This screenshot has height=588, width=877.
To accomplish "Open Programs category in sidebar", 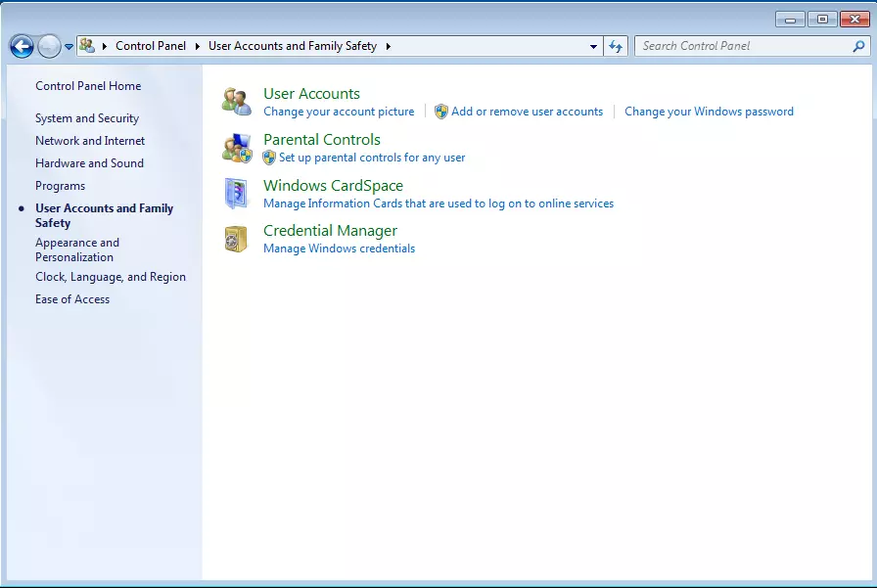I will pos(60,186).
